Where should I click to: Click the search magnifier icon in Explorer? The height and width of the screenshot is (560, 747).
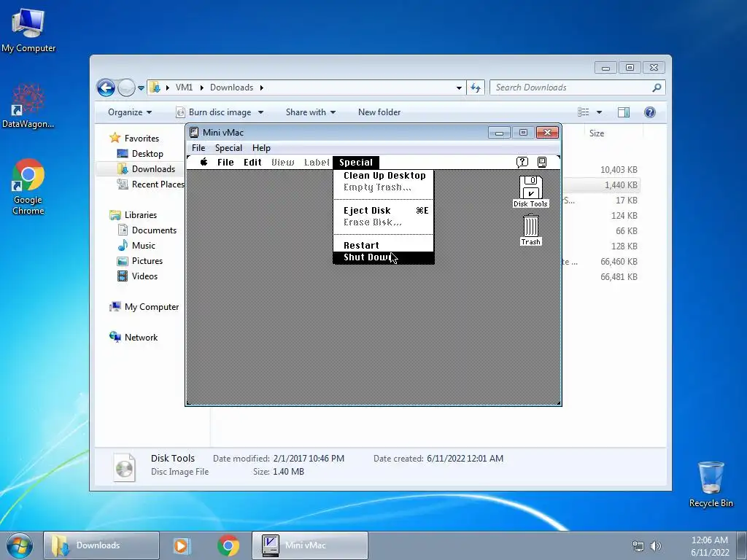657,87
